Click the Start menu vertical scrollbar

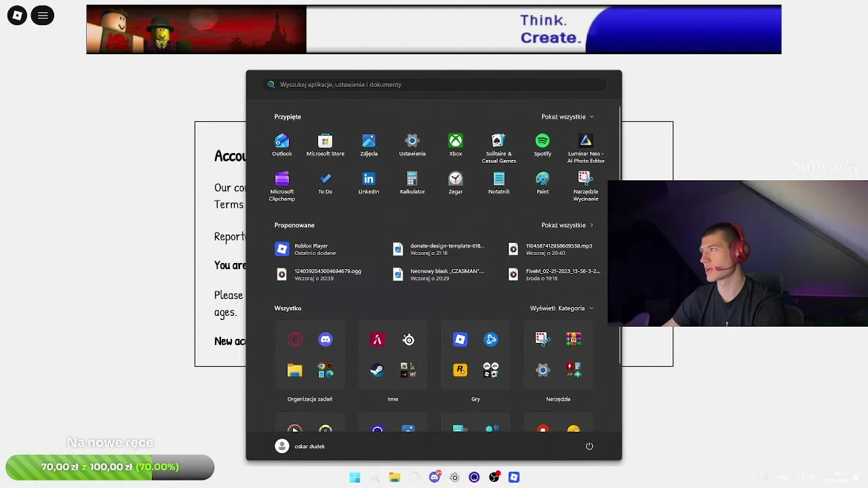620,234
